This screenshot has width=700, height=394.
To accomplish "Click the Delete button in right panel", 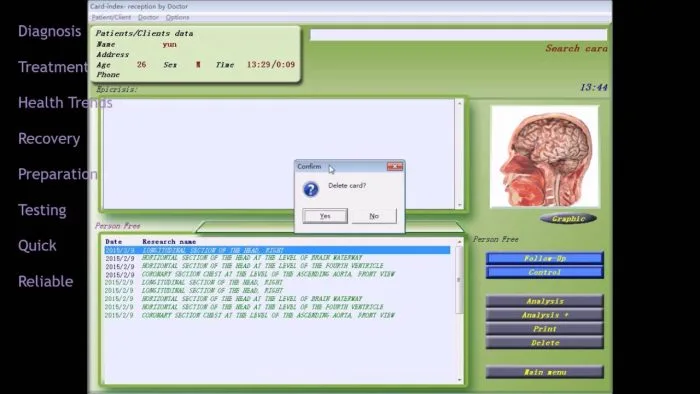I will [x=545, y=343].
